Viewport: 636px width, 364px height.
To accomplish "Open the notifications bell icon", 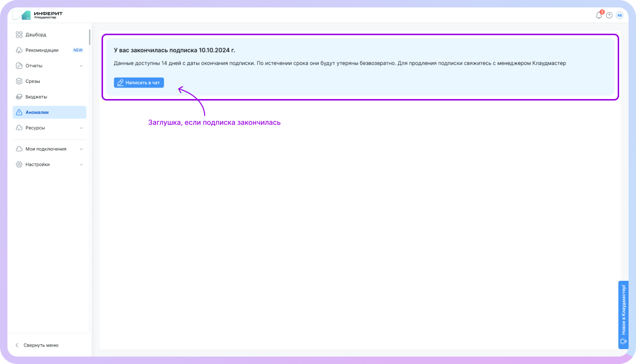I will (599, 15).
